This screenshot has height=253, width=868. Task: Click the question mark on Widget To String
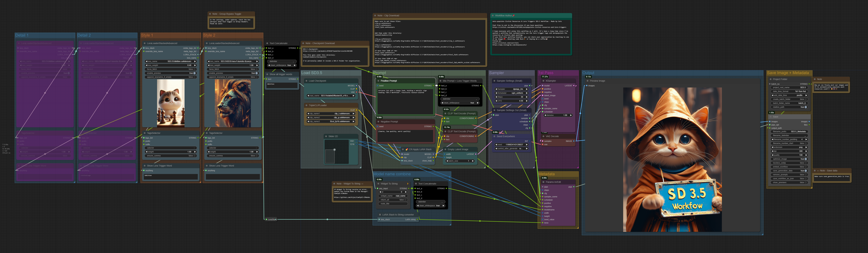click(x=408, y=184)
